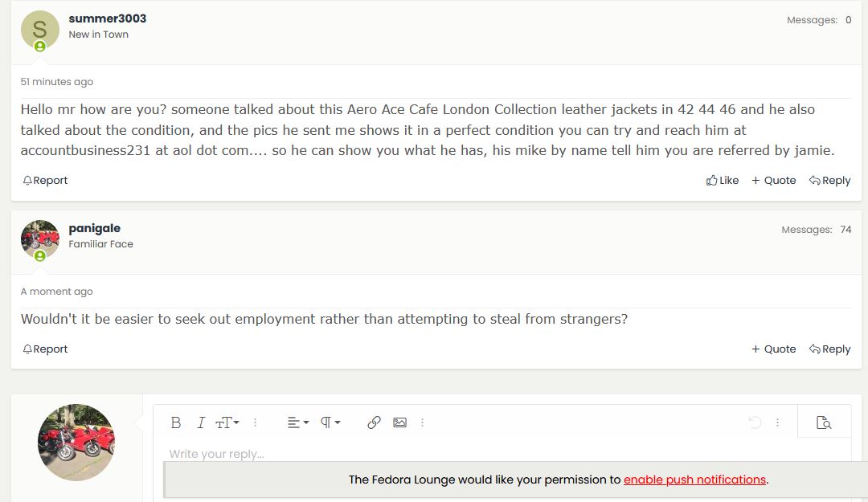Toggle bold formatting in reply editor
868x502 pixels.
[x=175, y=422]
